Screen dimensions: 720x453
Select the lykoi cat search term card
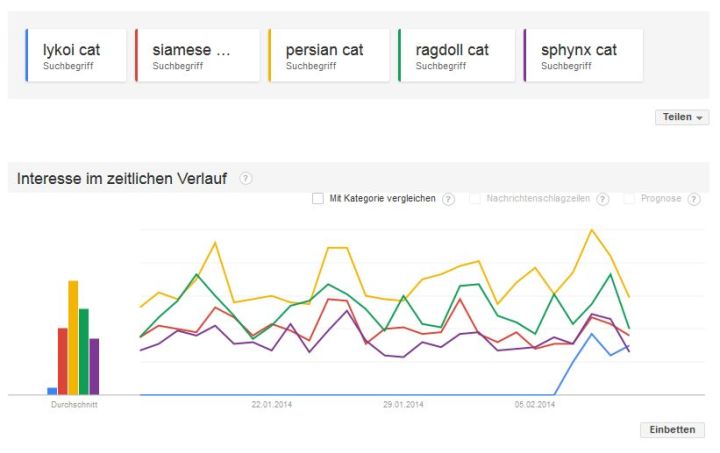pyautogui.click(x=76, y=55)
